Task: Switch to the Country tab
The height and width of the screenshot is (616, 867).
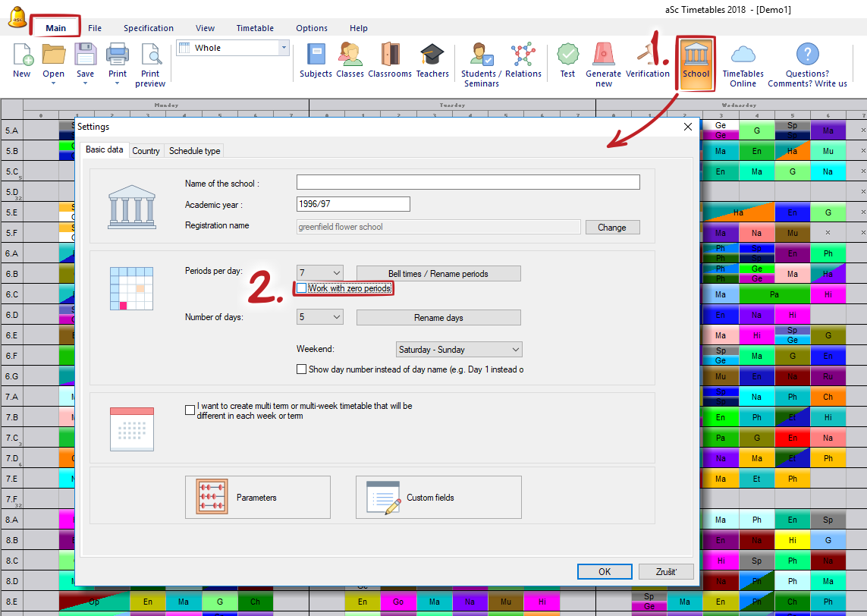Action: [x=146, y=151]
